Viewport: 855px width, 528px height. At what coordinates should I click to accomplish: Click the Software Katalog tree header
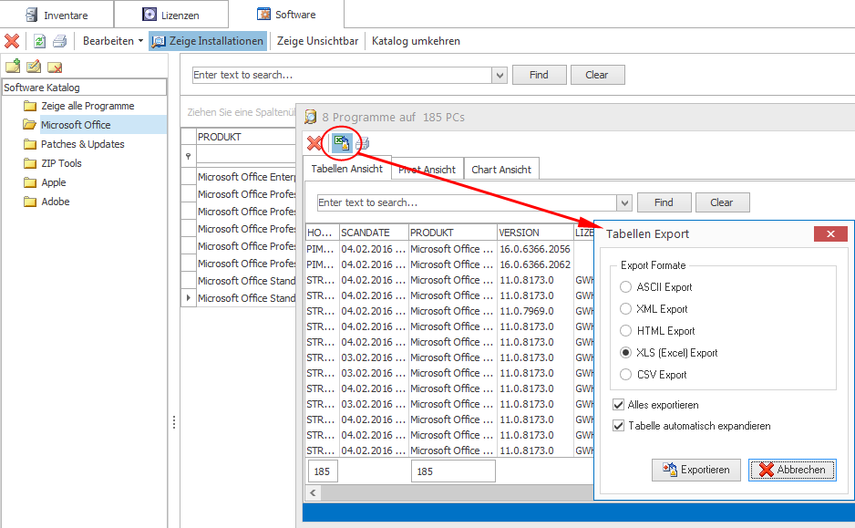coord(85,87)
